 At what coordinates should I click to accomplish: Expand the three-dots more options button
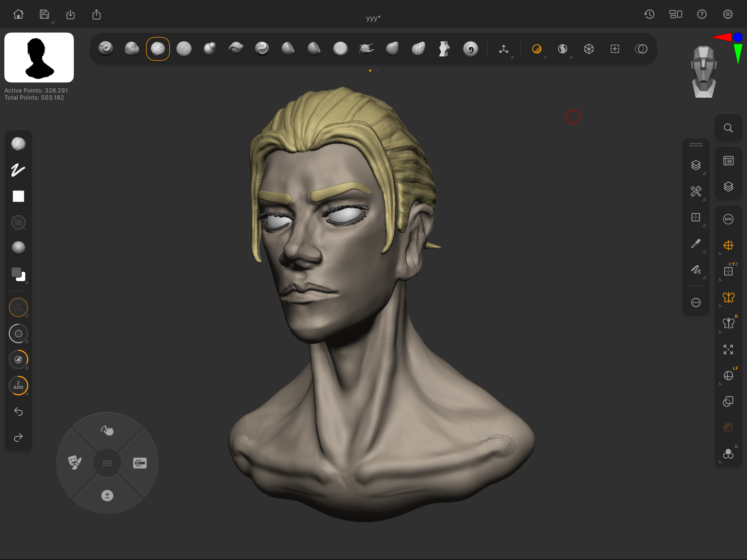pos(696,303)
